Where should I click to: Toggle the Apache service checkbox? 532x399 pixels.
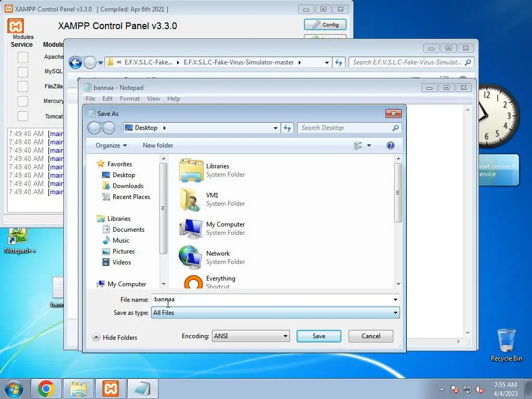23,57
